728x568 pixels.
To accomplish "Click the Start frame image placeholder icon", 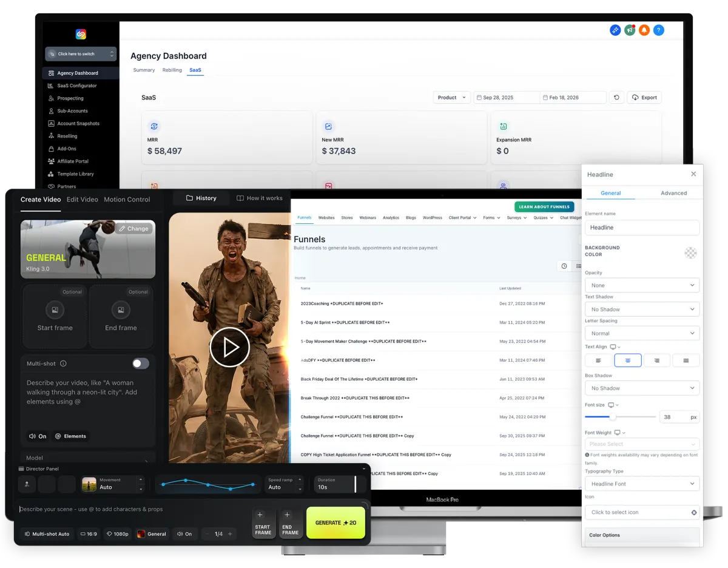I will point(55,310).
